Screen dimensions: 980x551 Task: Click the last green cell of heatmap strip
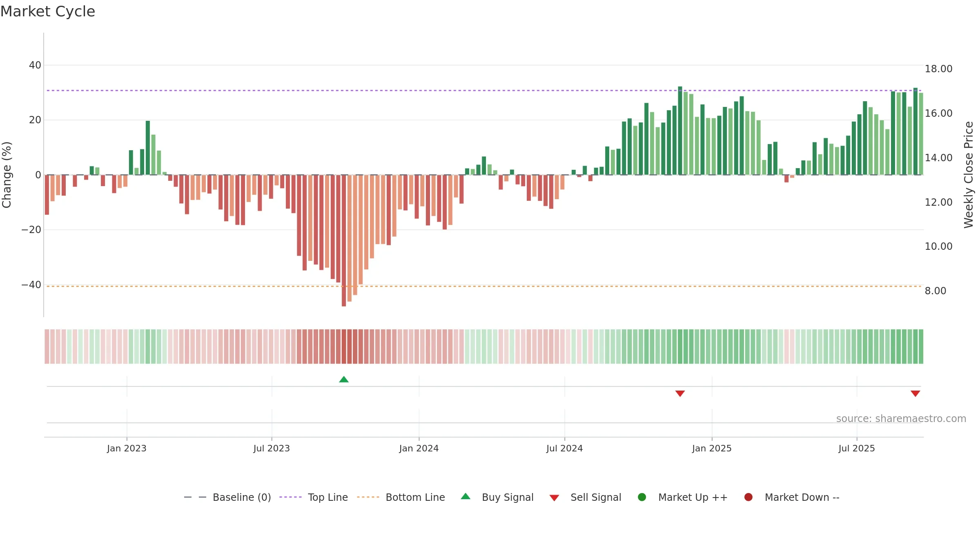click(921, 347)
